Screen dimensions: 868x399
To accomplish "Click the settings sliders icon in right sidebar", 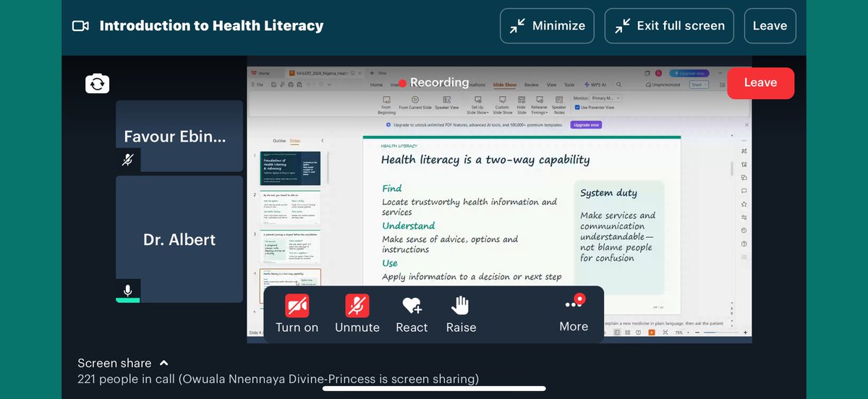I will (744, 218).
